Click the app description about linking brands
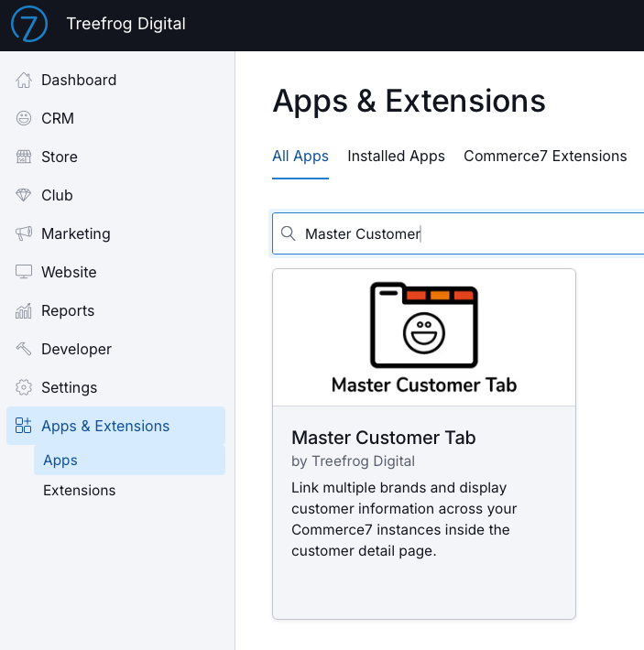644x650 pixels. 404,519
